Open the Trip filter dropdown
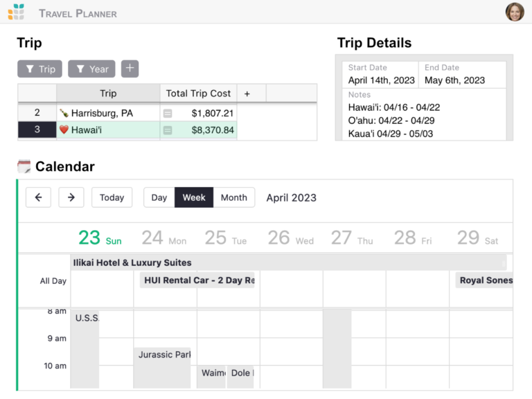This screenshot has width=532, height=399. pyautogui.click(x=39, y=69)
